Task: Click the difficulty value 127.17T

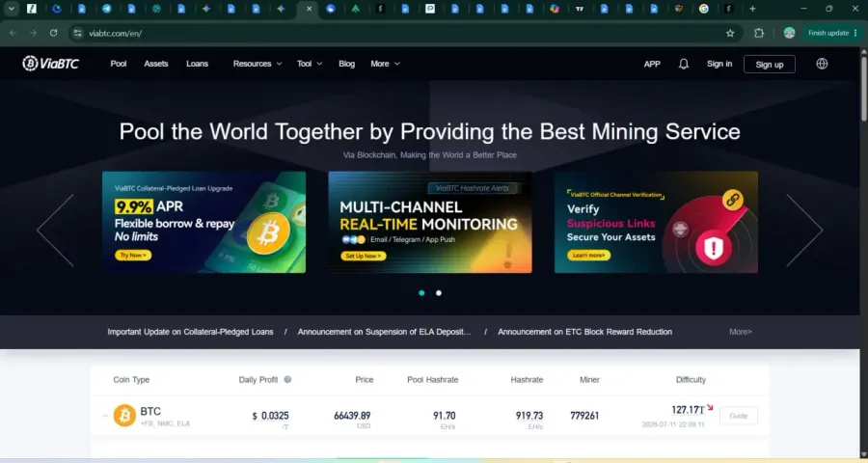Action: click(688, 410)
